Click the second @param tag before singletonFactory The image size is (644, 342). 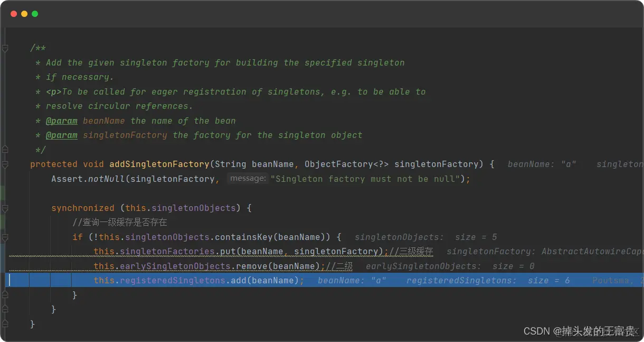[x=62, y=135]
